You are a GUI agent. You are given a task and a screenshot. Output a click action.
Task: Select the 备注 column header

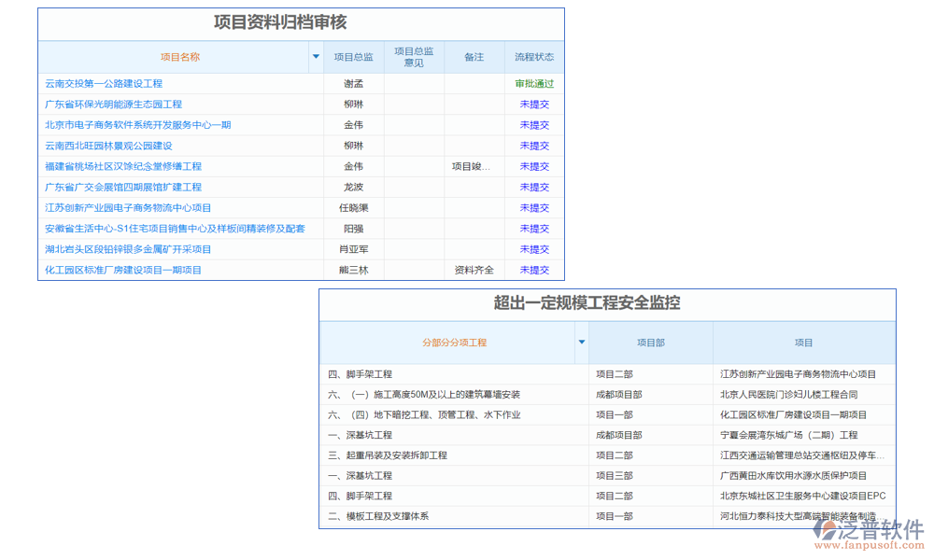pos(474,57)
